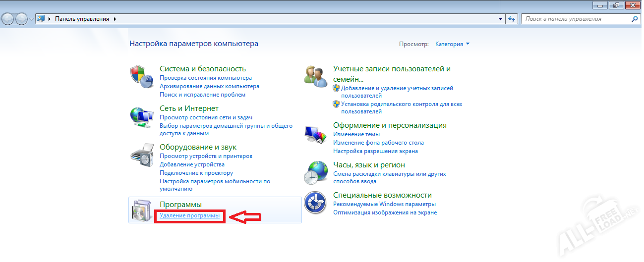This screenshot has width=644, height=262.
Task: Open Часы, язык и регион category
Action: pos(369,165)
